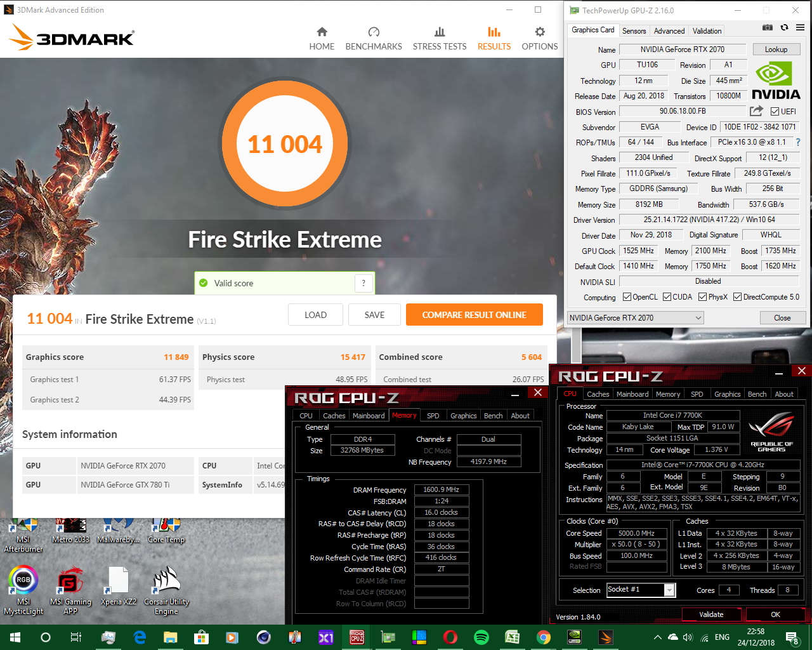Click Opera browser icon in taskbar
This screenshot has width=812, height=650.
pos(450,637)
